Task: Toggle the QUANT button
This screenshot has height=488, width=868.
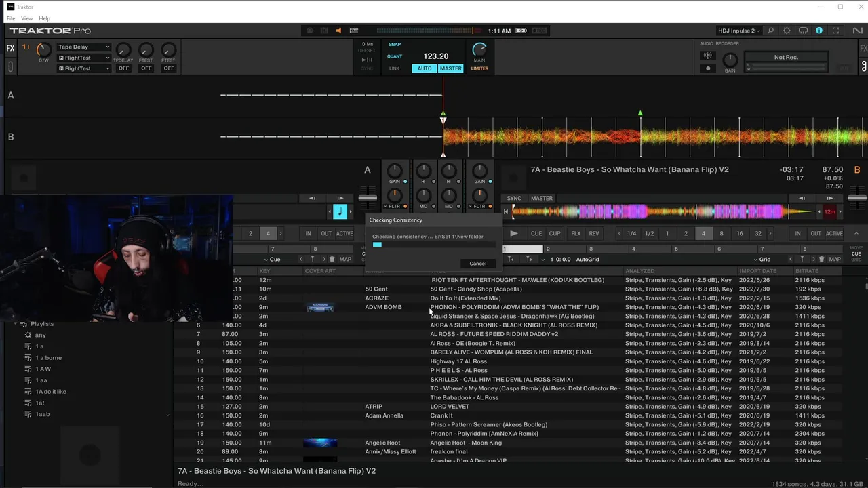Action: [x=395, y=56]
